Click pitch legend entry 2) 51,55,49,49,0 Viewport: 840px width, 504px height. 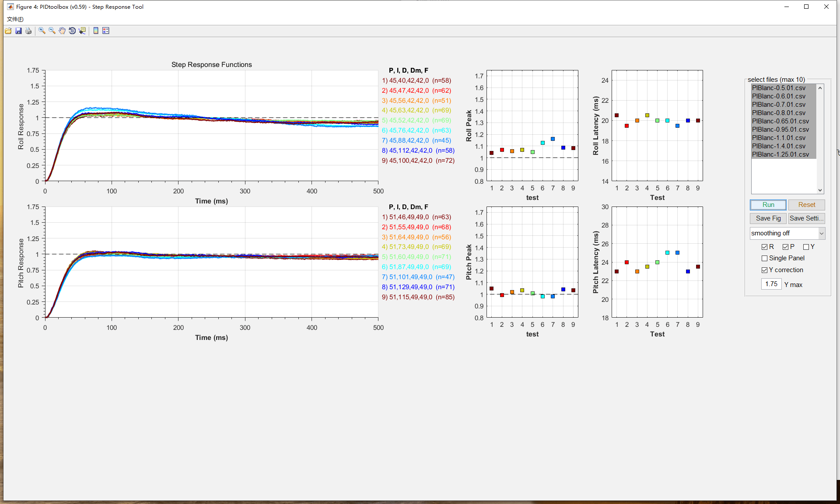click(x=416, y=227)
